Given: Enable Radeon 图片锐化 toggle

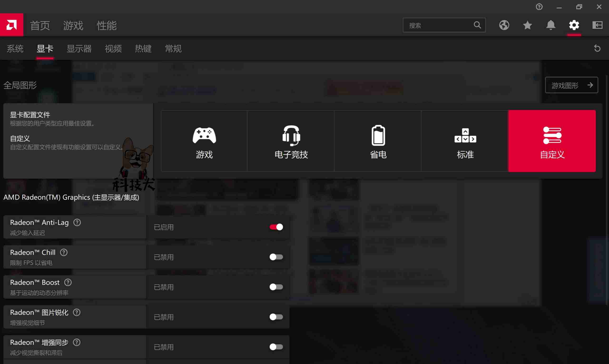Looking at the screenshot, I should click(x=276, y=317).
